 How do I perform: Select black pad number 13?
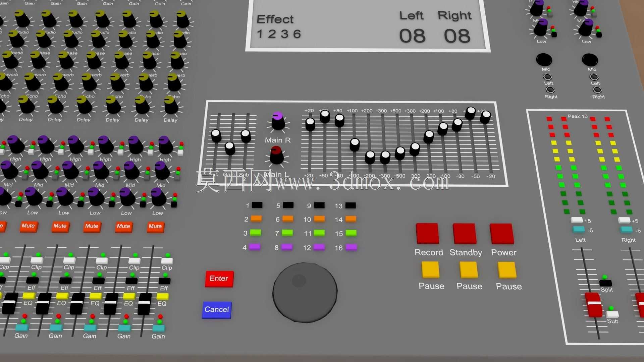click(351, 205)
